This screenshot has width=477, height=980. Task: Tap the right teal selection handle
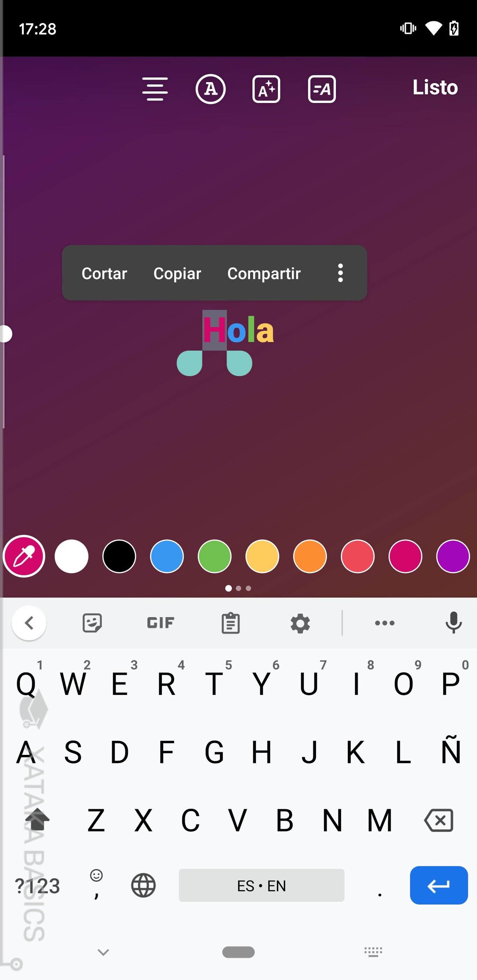click(240, 363)
